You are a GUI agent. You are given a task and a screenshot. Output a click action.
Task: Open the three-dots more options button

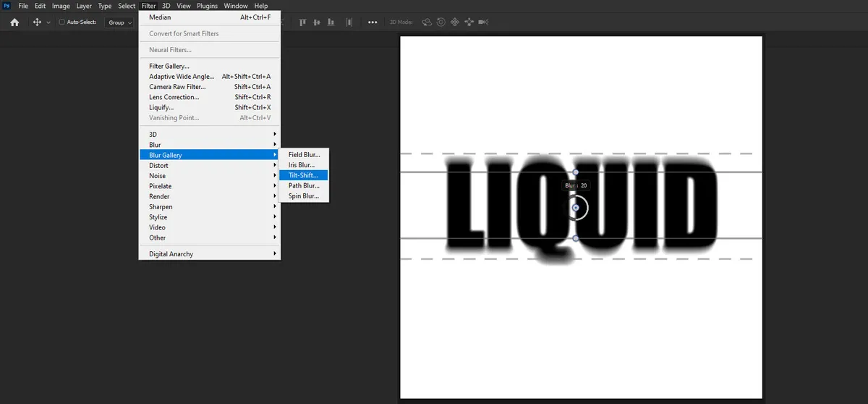[373, 22]
